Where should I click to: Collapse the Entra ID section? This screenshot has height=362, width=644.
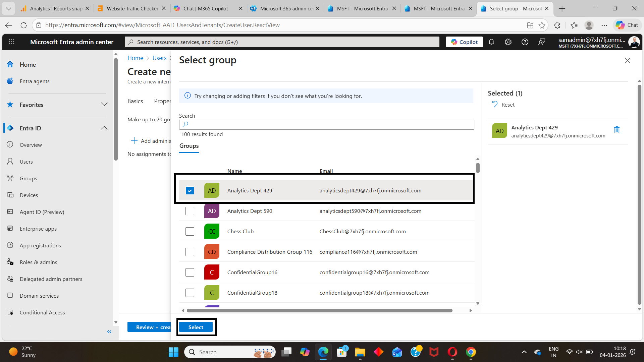(x=104, y=128)
